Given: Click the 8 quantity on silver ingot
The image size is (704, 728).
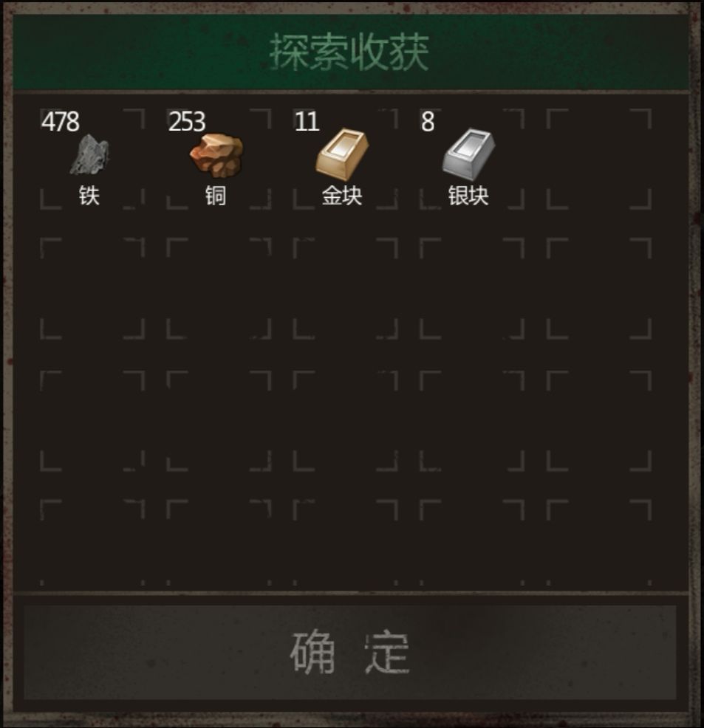Looking at the screenshot, I should [x=428, y=122].
